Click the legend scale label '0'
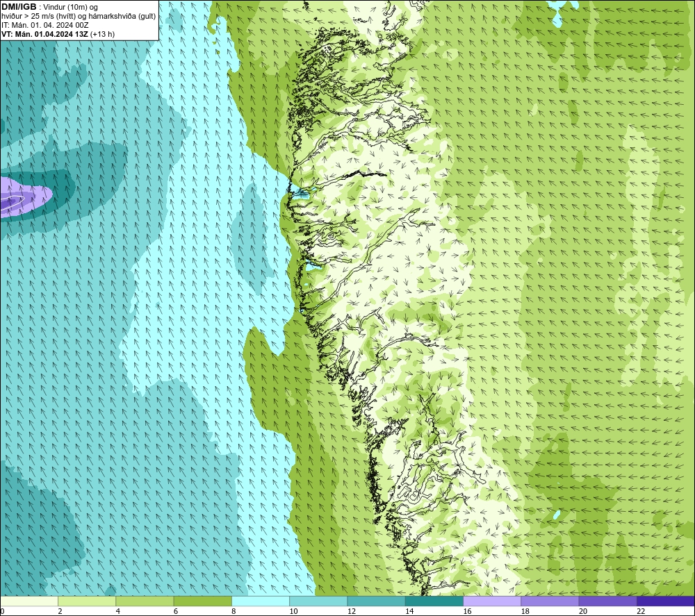This screenshot has width=695, height=616. 2,611
